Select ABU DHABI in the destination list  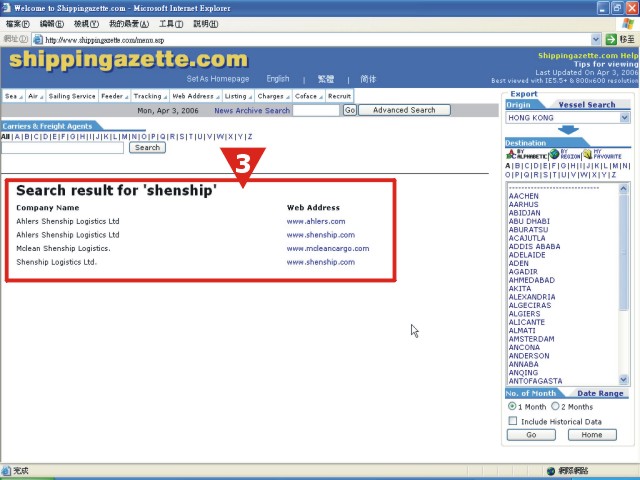pos(529,221)
